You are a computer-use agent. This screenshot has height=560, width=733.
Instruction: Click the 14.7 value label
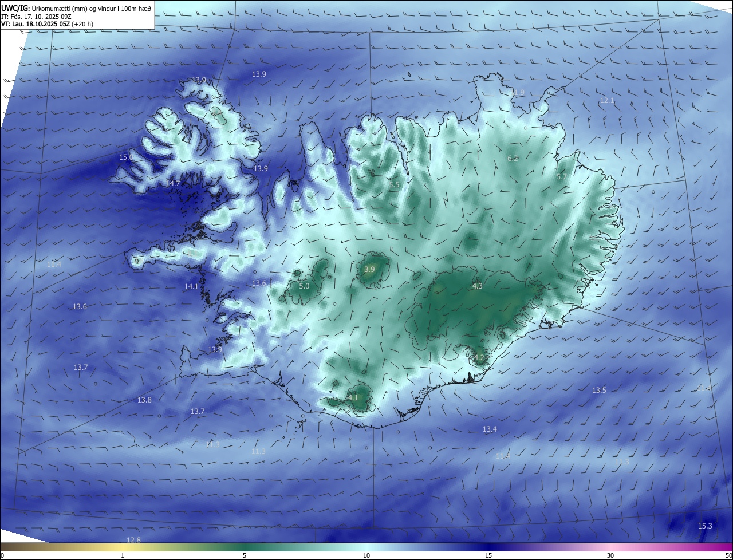(173, 183)
